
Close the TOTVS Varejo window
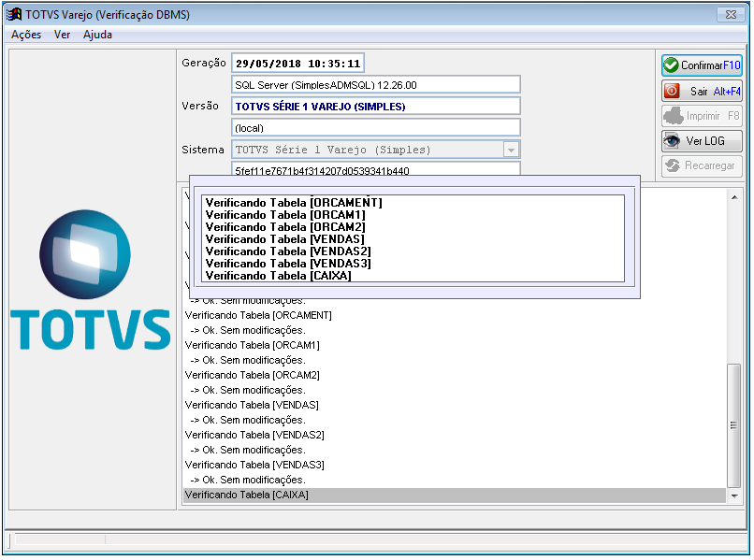(x=731, y=14)
